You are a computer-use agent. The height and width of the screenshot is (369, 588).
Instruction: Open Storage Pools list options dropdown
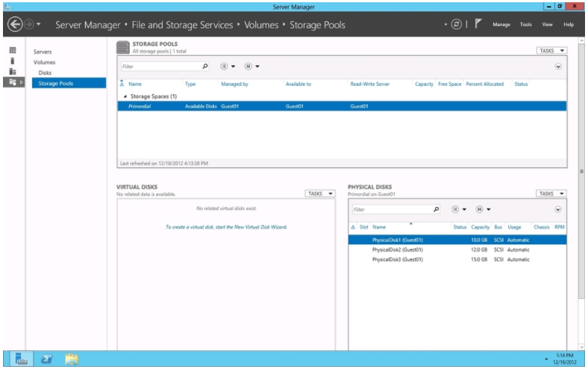pos(228,66)
